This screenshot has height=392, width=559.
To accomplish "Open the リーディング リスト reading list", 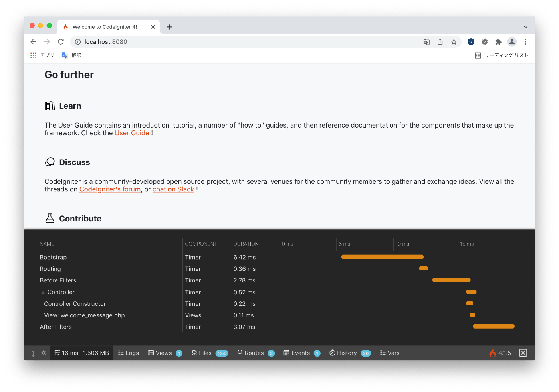I will click(502, 55).
